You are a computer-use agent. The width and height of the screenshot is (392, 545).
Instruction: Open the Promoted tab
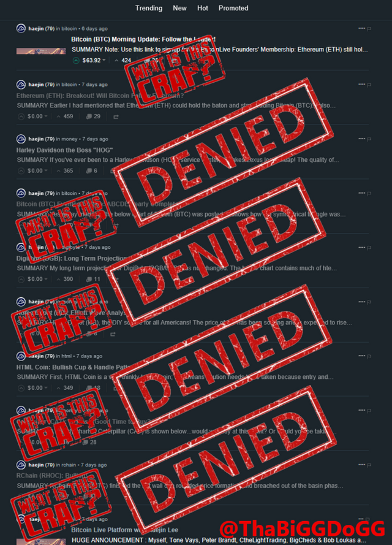[x=233, y=8]
